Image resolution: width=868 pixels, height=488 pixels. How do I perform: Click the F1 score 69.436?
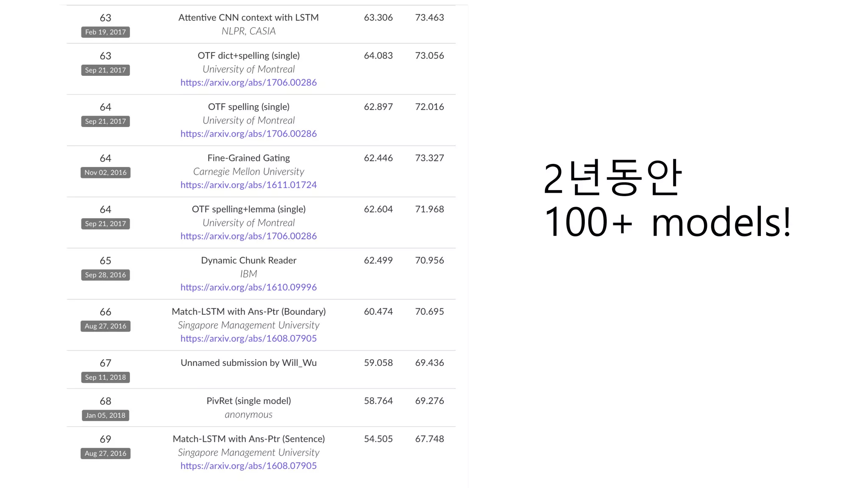tap(429, 363)
